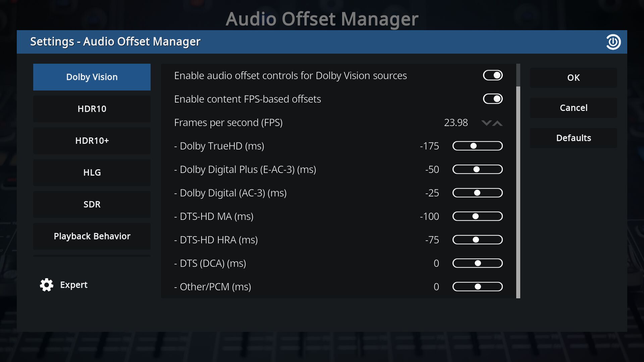644x362 pixels.
Task: Click the Kodi power icon in header
Action: 613,42
